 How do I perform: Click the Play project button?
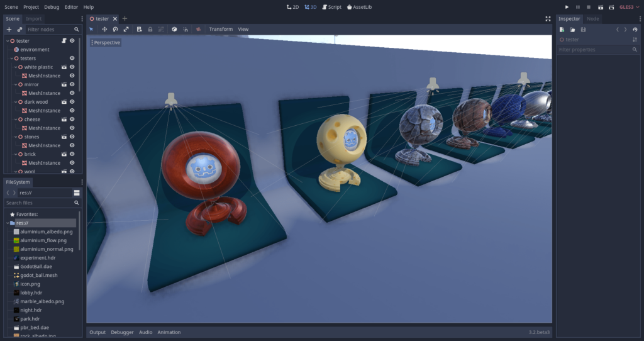[x=567, y=7]
